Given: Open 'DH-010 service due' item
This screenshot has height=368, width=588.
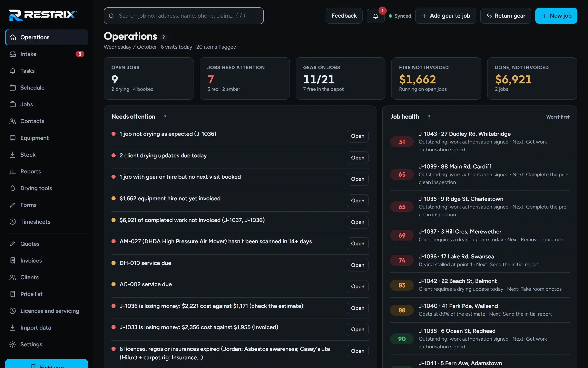Looking at the screenshot, I should point(357,265).
